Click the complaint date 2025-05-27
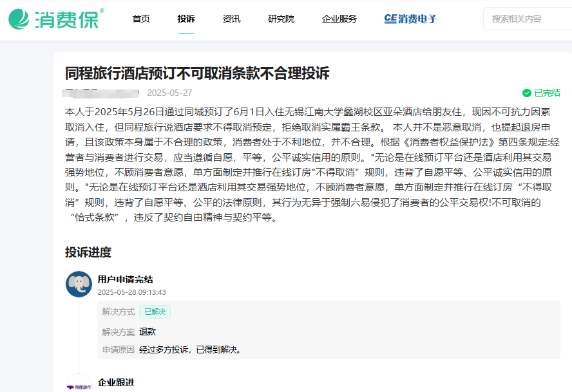 [169, 93]
